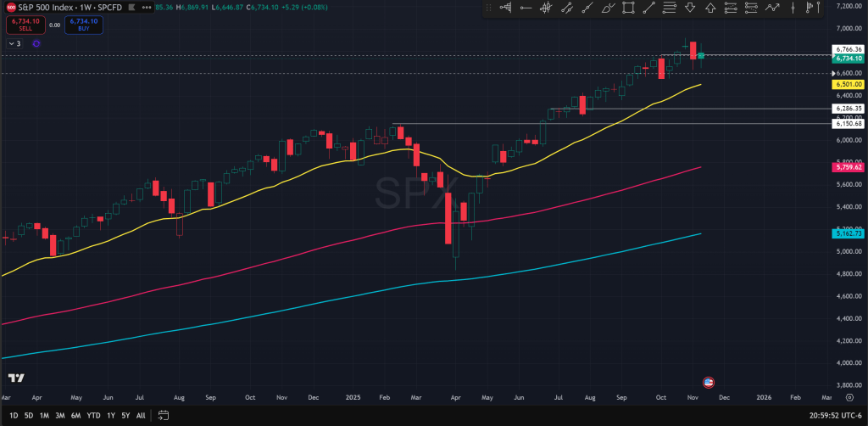The width and height of the screenshot is (868, 426).
Task: Pick the arrow up marker tool
Action: tap(709, 8)
